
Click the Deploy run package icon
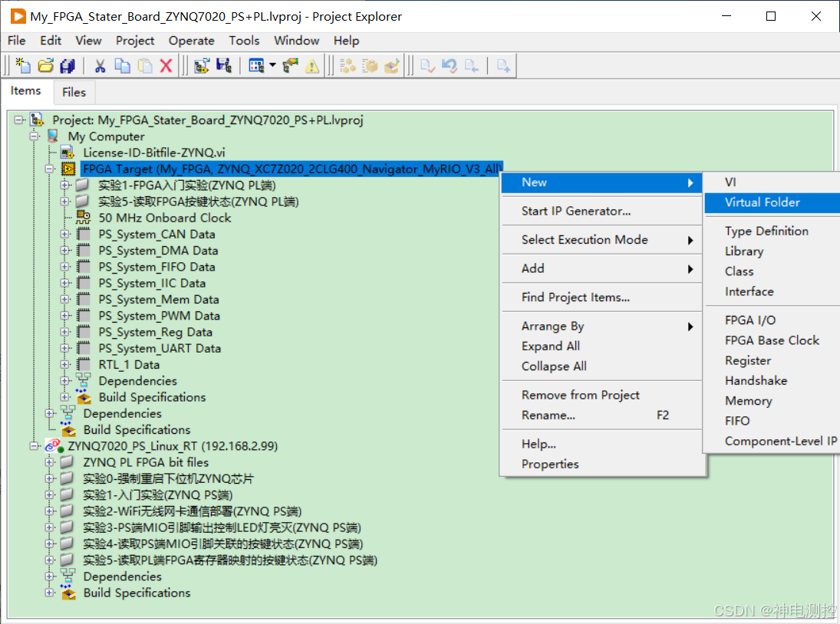tap(391, 65)
